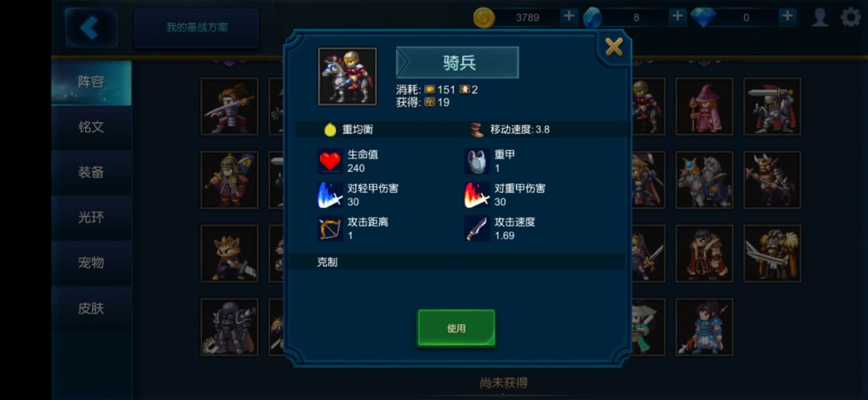Tap the back arrow icon

coord(91,27)
